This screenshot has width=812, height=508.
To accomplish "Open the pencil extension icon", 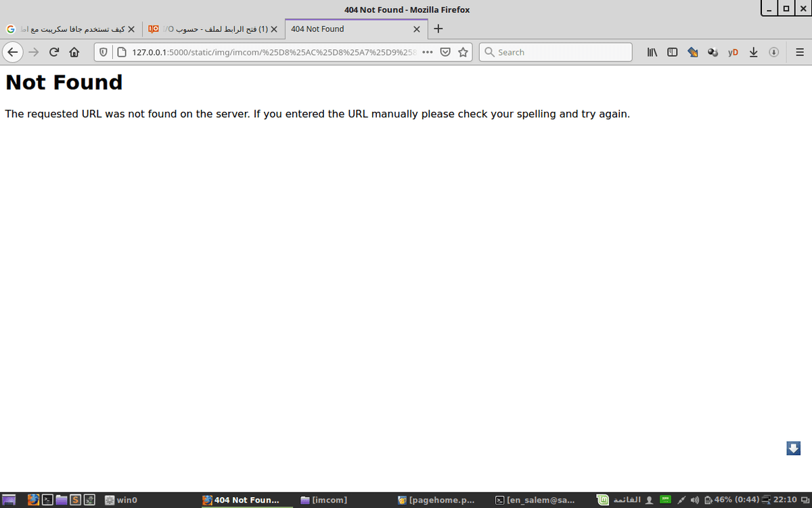I will tap(693, 52).
